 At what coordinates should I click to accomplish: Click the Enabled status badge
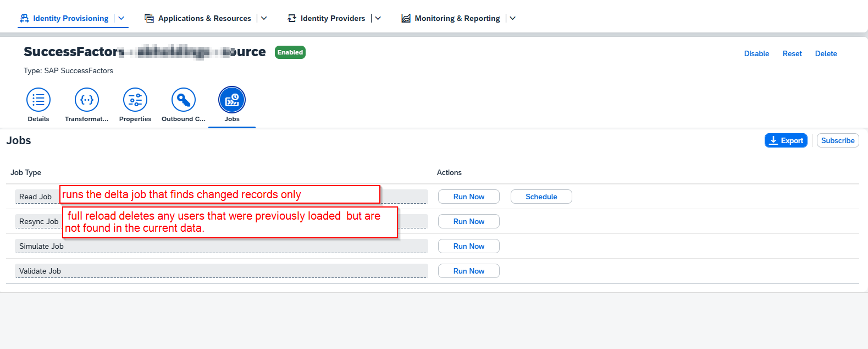[290, 52]
